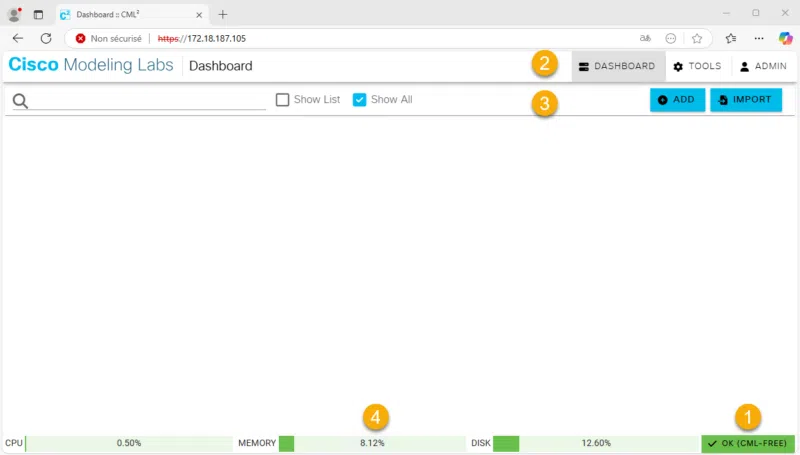Reload the page with refresh icon
Screen dimensions: 800x455
(x=46, y=38)
